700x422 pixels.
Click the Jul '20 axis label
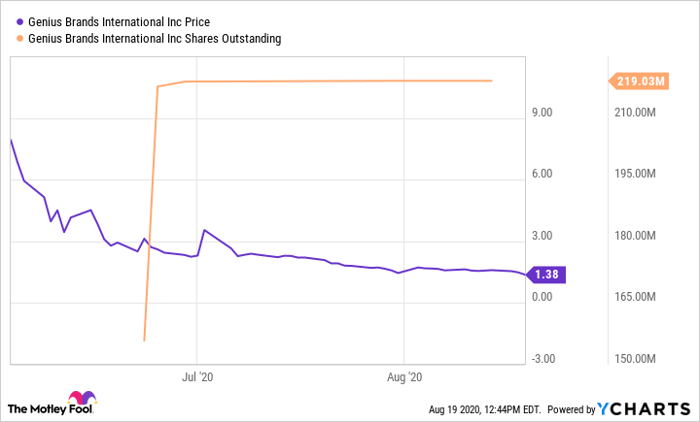pyautogui.click(x=198, y=377)
